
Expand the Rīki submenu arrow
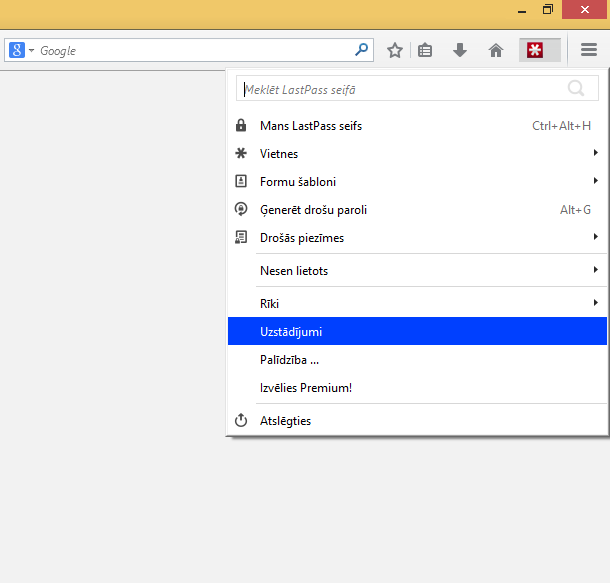click(x=596, y=303)
